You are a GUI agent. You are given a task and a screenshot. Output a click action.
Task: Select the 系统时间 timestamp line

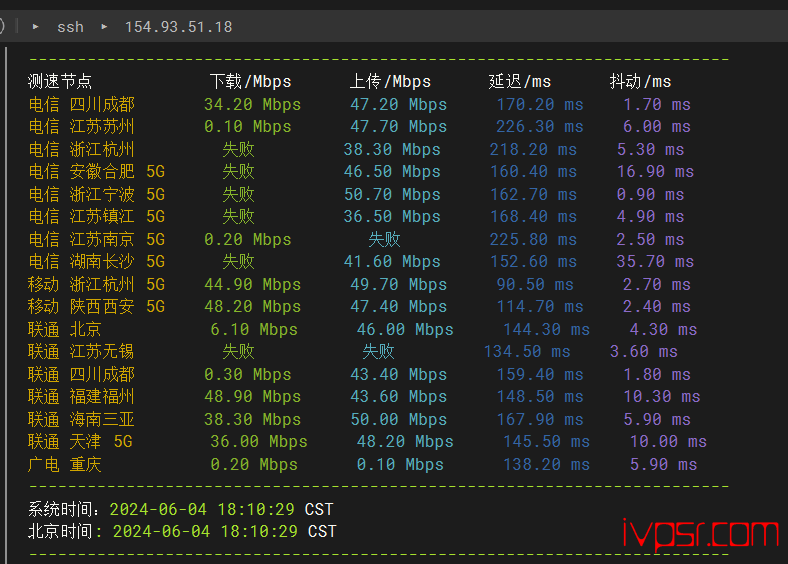[180, 510]
